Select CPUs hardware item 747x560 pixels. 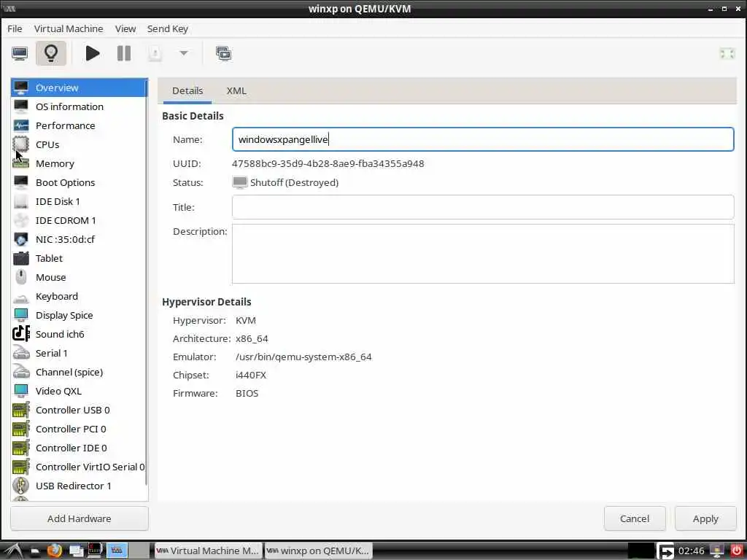[x=79, y=145]
